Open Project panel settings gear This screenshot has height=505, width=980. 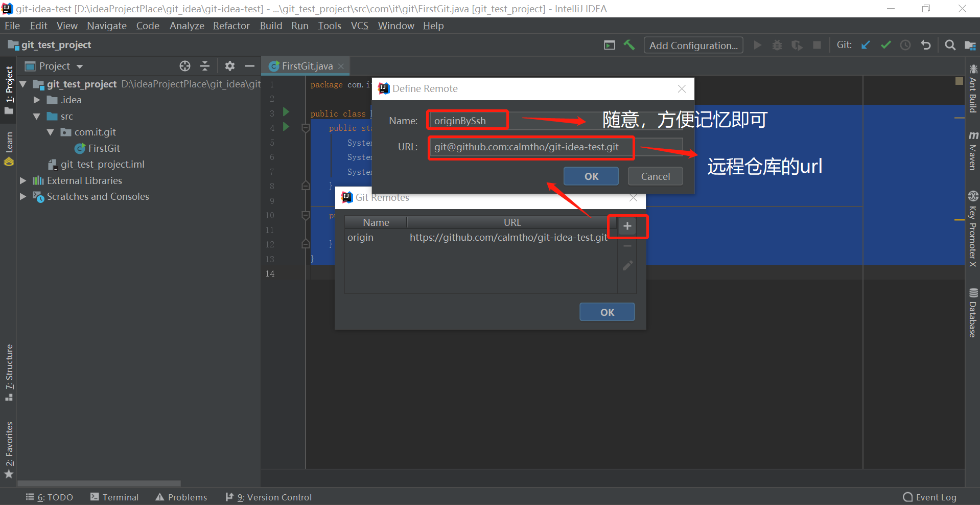[230, 66]
